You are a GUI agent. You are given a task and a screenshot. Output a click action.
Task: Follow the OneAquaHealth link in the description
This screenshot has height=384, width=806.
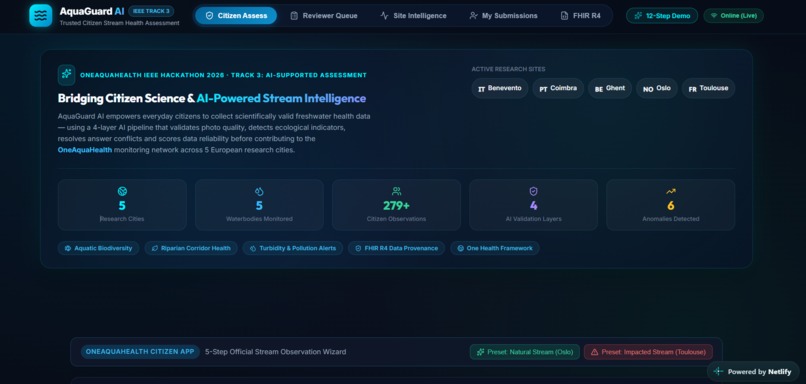85,150
